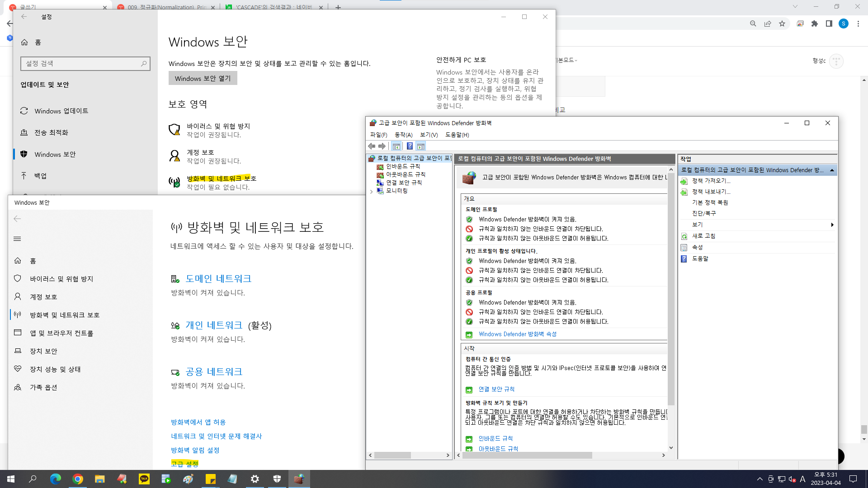Select 연결 보안 규칙 in the console tree
Viewport: 868px width, 488px height.
pos(404,183)
